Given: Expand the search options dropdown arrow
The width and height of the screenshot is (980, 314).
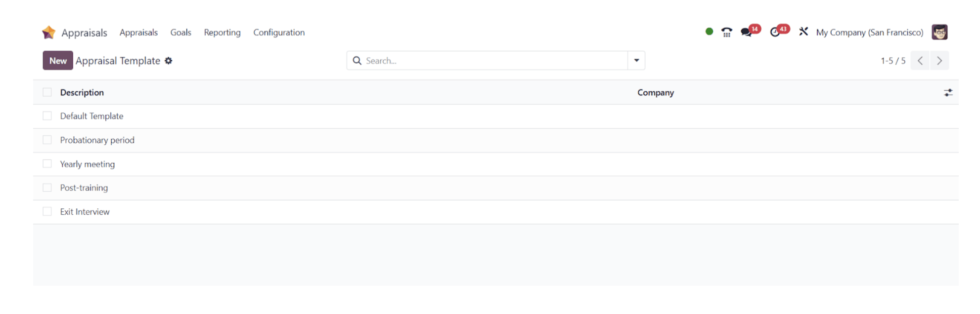Looking at the screenshot, I should (636, 60).
